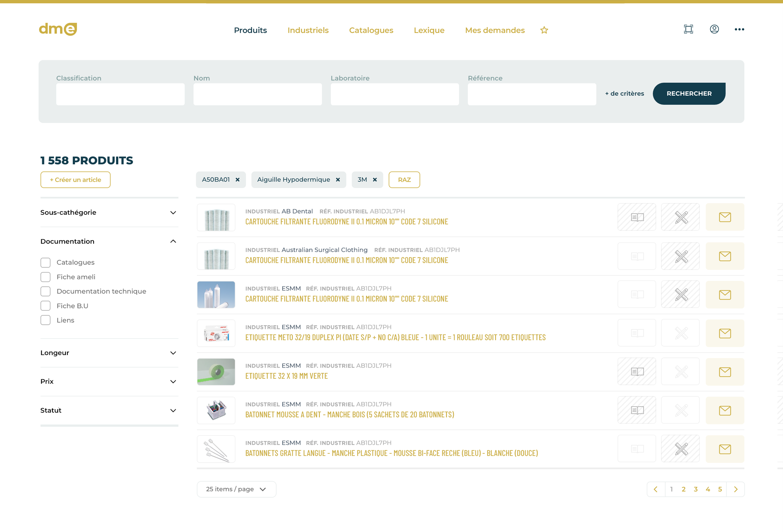
Task: Focus the Nom input field
Action: pyautogui.click(x=258, y=94)
